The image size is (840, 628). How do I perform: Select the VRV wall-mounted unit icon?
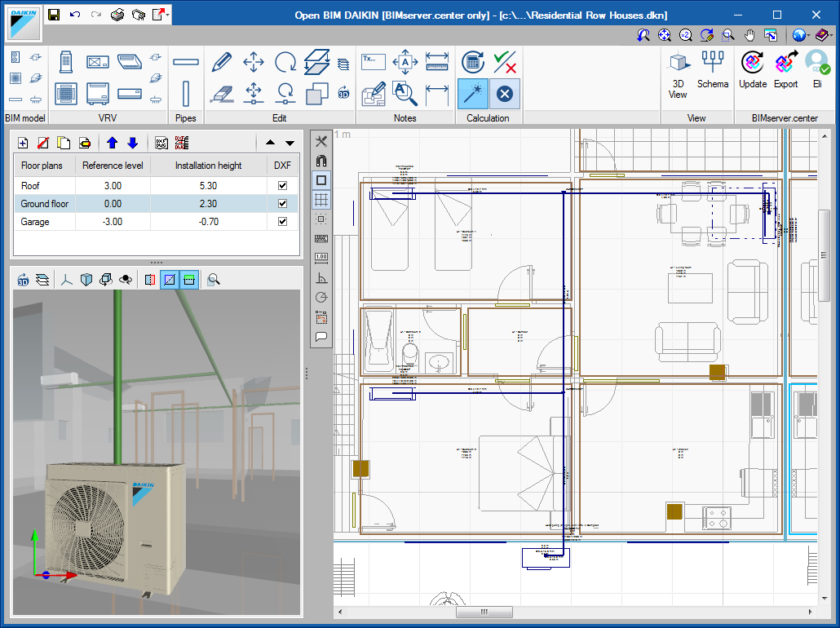coord(130,94)
